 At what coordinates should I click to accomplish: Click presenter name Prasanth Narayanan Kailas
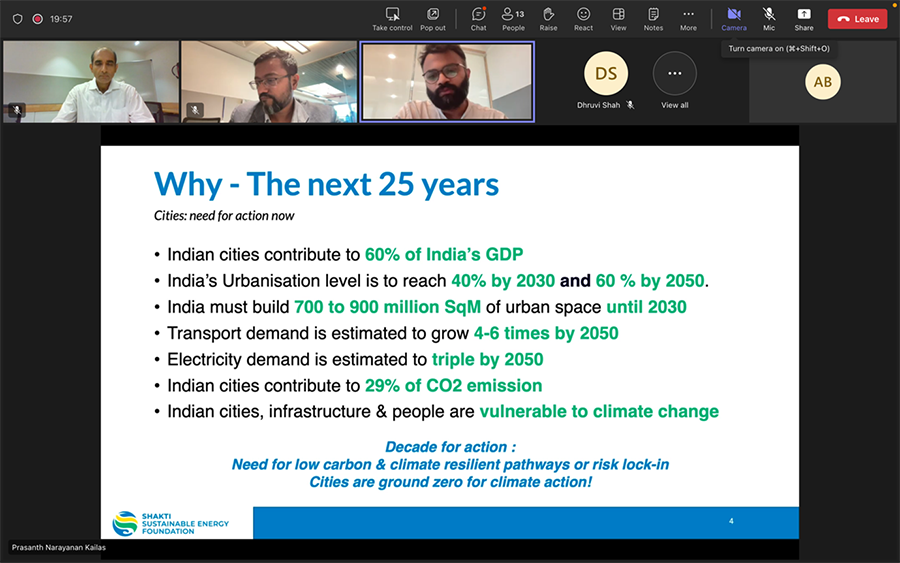(59, 548)
